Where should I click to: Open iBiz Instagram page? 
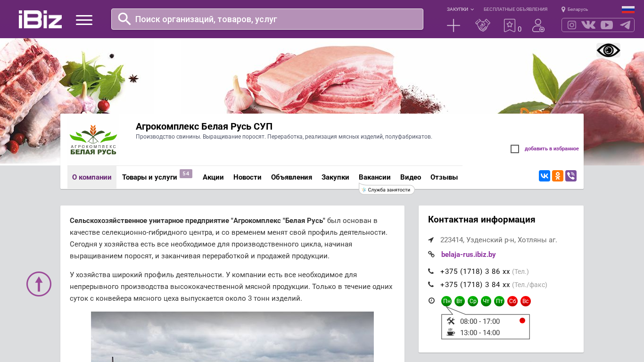(572, 25)
